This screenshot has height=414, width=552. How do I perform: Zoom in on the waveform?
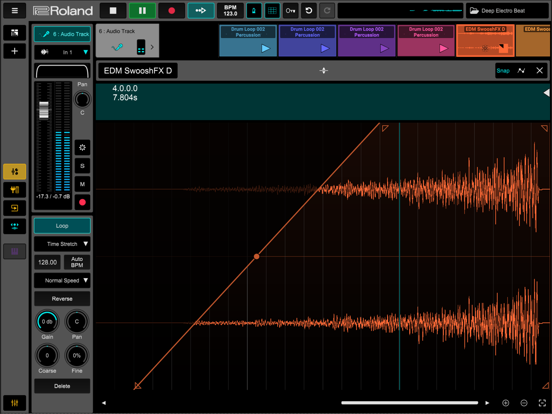click(506, 403)
